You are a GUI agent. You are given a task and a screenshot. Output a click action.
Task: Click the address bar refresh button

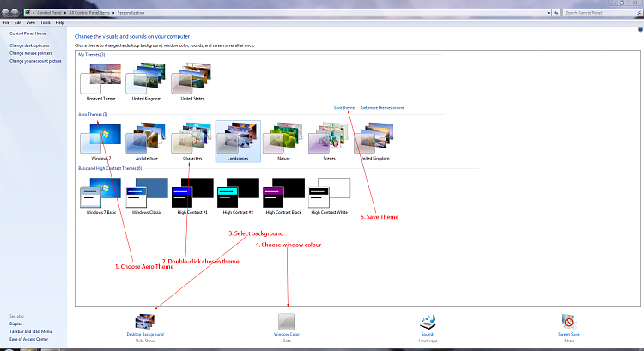pos(556,13)
